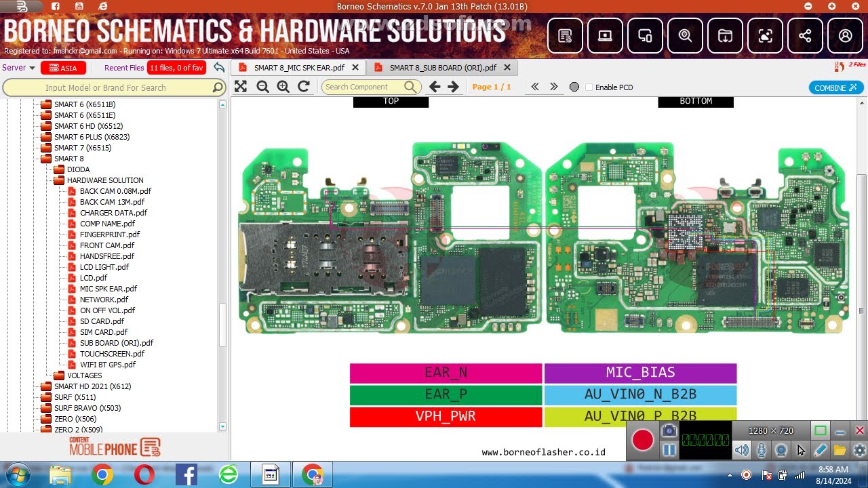Toggle recorder microphone input

pyautogui.click(x=762, y=450)
